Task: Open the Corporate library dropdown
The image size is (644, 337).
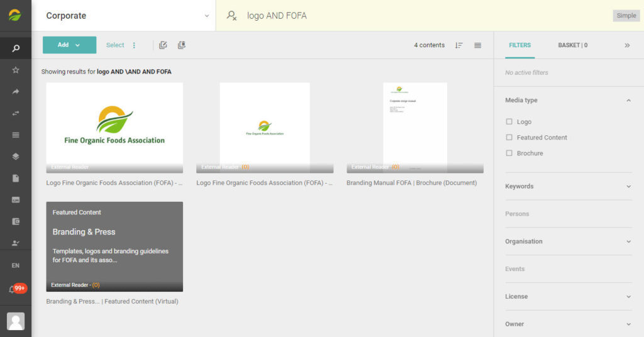Action: [x=124, y=16]
